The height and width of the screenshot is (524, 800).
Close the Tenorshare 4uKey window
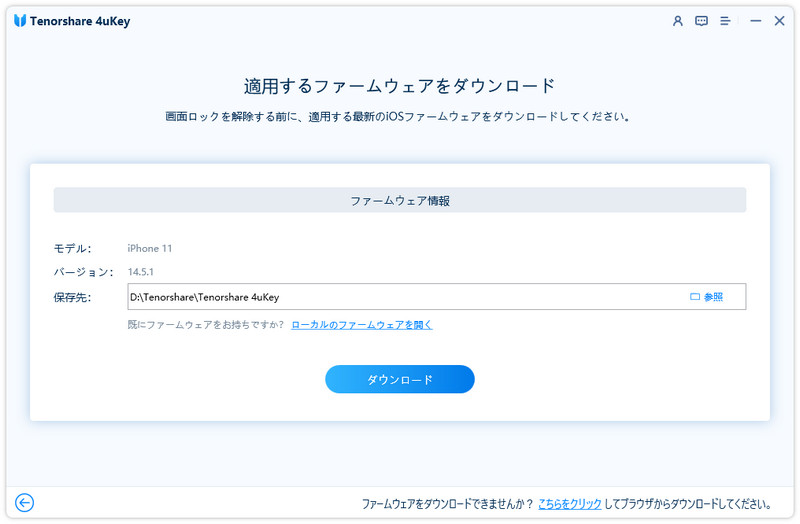pyautogui.click(x=779, y=21)
